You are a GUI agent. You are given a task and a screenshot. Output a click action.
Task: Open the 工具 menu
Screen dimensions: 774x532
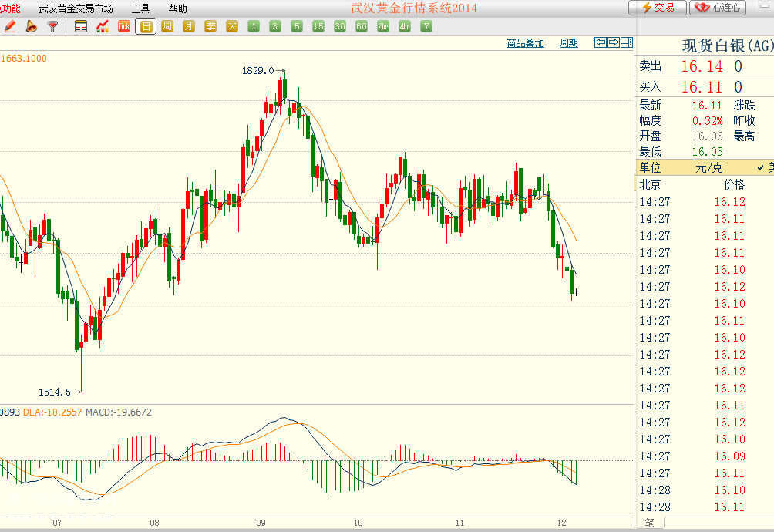pos(140,8)
